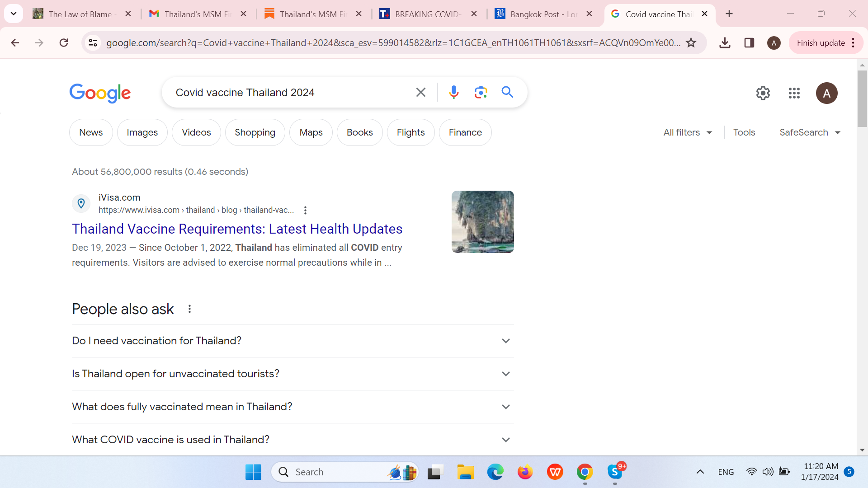Open Microsoft Edge from the taskbar

[x=495, y=472]
